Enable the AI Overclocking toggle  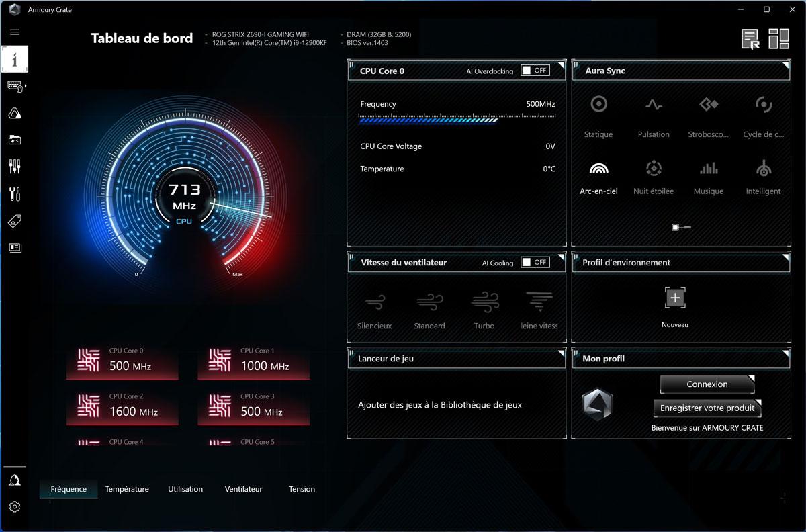[x=535, y=71]
